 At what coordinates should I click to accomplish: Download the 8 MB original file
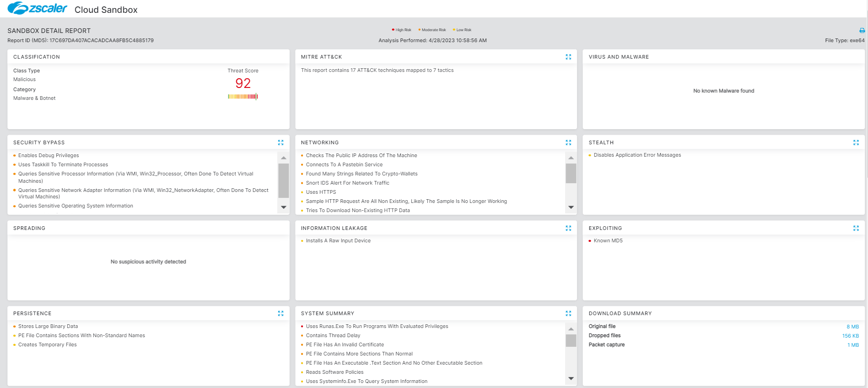pyautogui.click(x=852, y=327)
